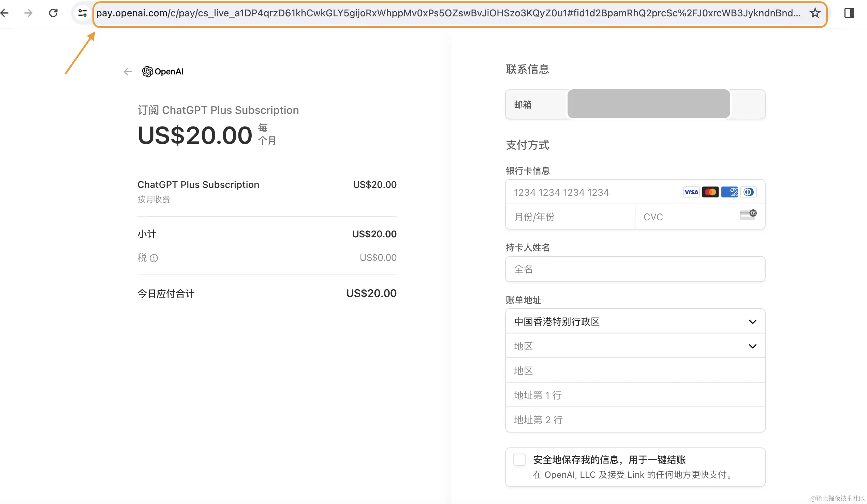Click the cardholder 全名 field
This screenshot has height=504, width=867.
(x=635, y=269)
